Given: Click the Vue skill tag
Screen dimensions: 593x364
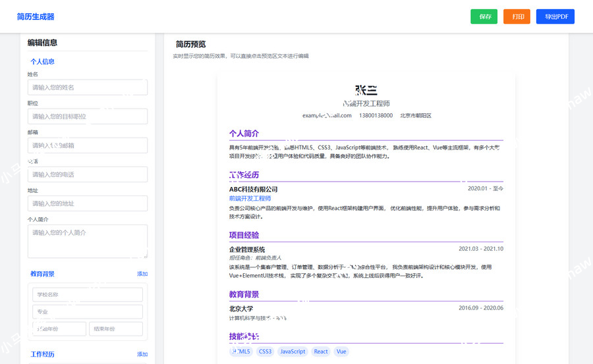Looking at the screenshot, I should (341, 351).
